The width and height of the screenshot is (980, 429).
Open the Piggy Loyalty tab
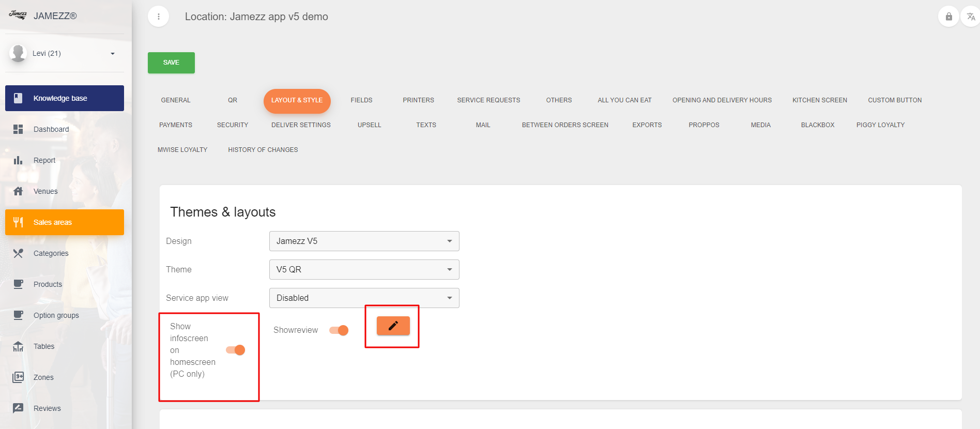[880, 125]
